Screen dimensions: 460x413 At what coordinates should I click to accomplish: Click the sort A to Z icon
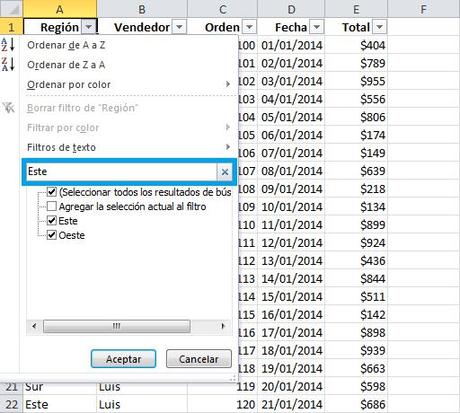(x=8, y=45)
